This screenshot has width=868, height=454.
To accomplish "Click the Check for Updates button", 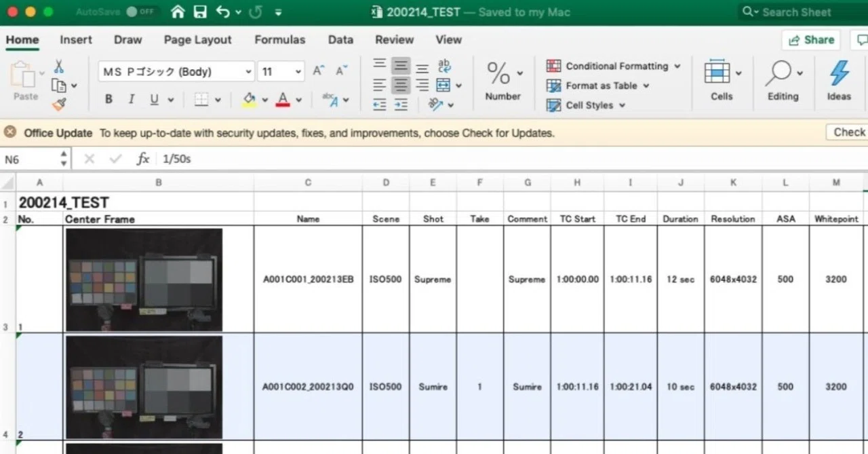I will click(847, 132).
